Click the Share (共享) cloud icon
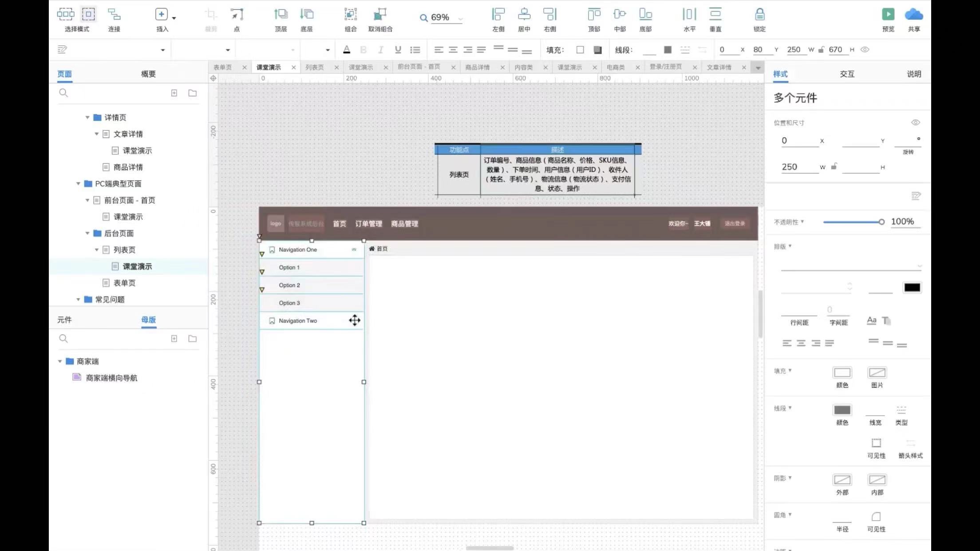 pyautogui.click(x=913, y=15)
